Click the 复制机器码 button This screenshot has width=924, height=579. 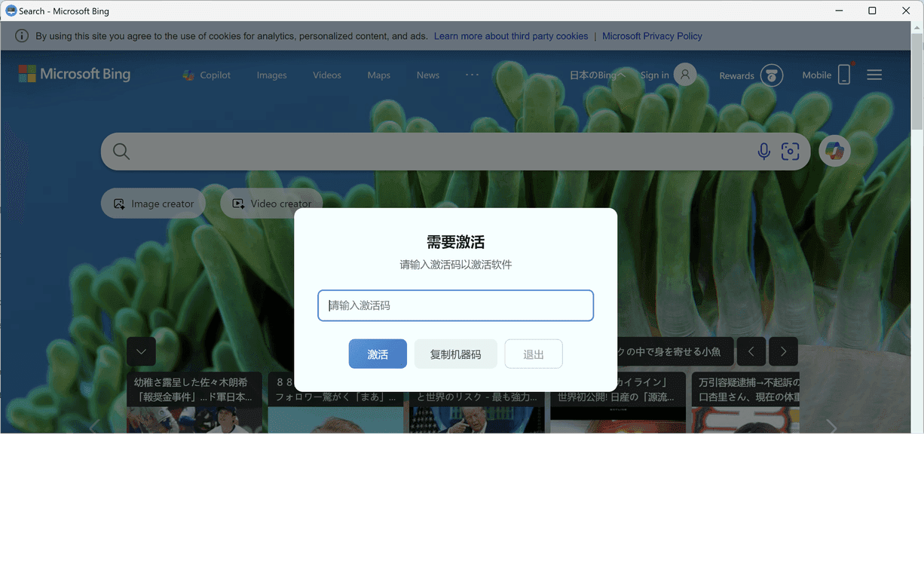point(455,354)
